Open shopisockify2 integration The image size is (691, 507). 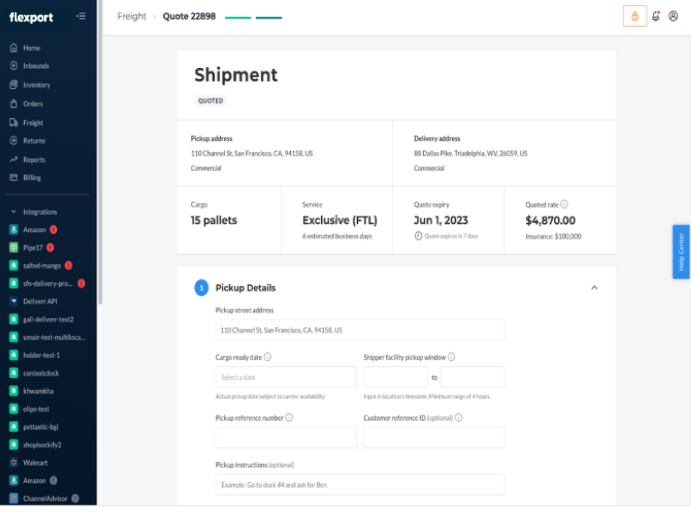(x=42, y=445)
